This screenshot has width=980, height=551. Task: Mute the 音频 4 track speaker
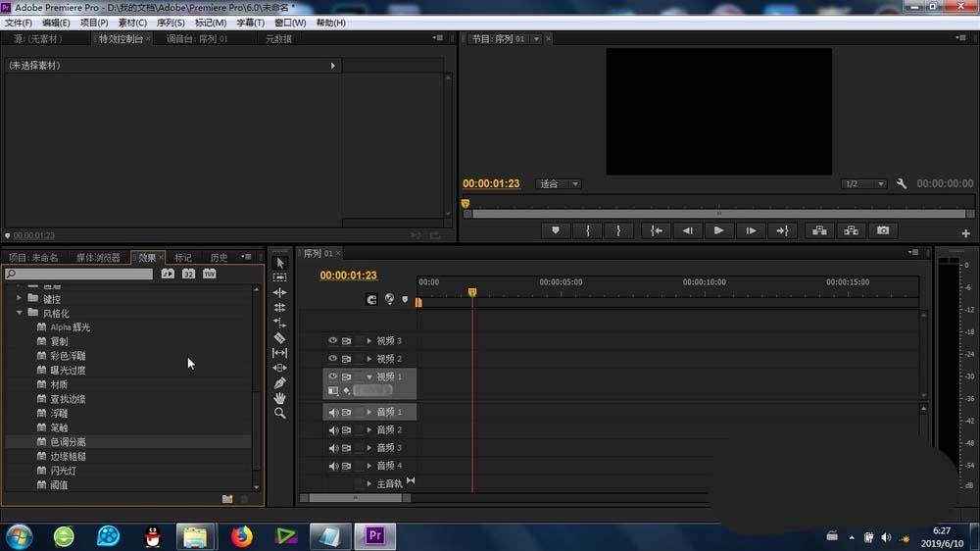point(333,466)
